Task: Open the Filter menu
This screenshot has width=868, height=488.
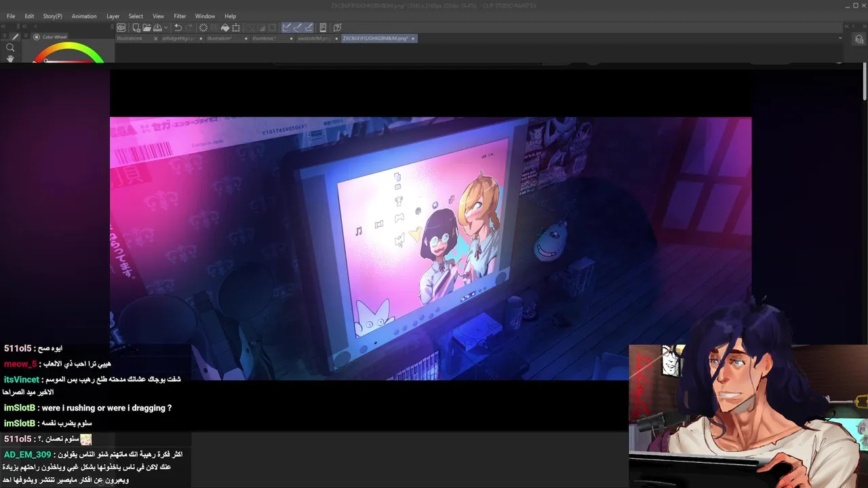Action: coord(180,16)
